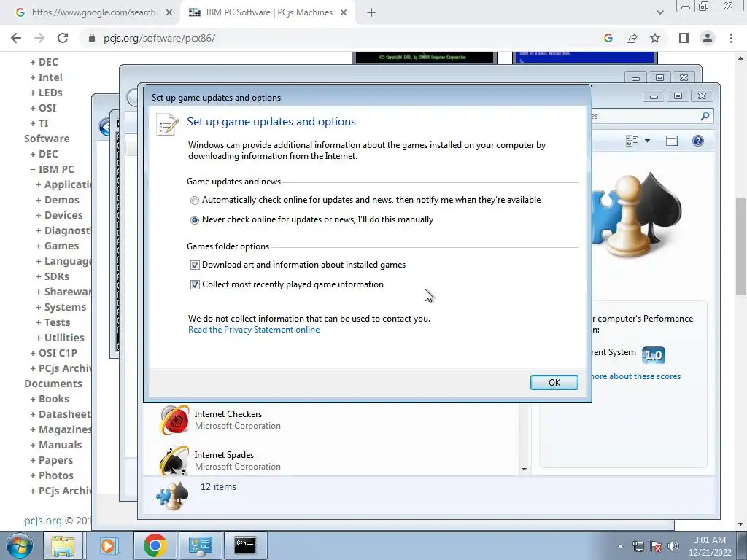Open the view options dropdown arrow
This screenshot has width=747, height=560.
(648, 141)
